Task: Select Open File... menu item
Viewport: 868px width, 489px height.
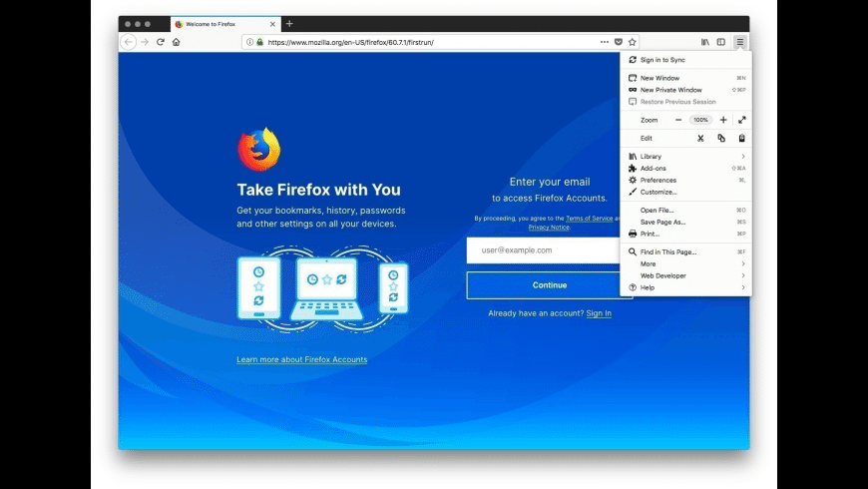Action: point(685,211)
